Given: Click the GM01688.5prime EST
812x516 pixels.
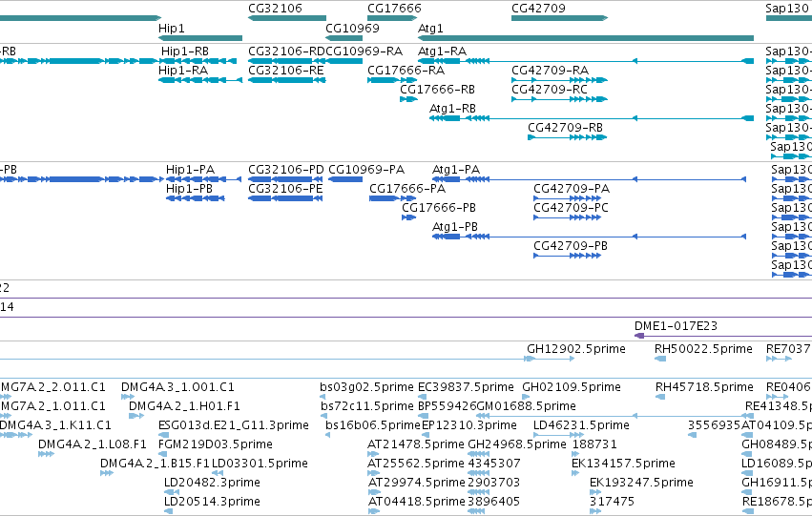Looking at the screenshot, I should pos(614,416).
